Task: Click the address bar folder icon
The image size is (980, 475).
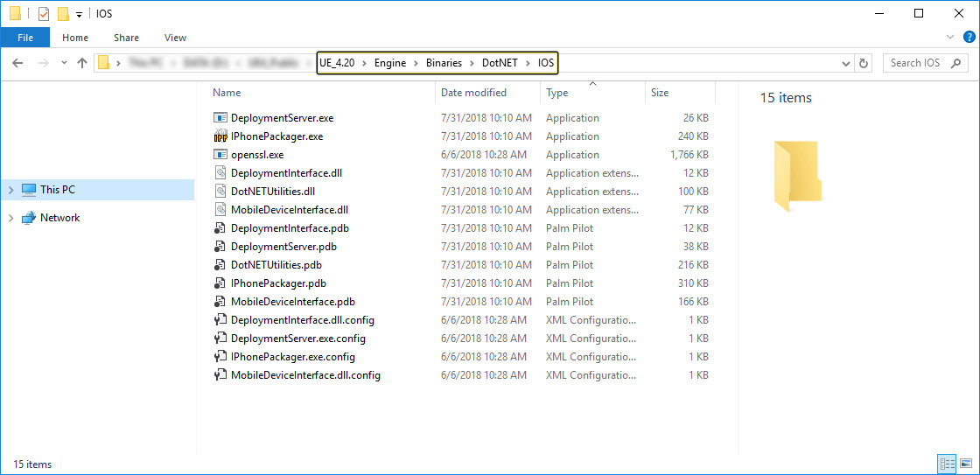Action: click(x=104, y=62)
